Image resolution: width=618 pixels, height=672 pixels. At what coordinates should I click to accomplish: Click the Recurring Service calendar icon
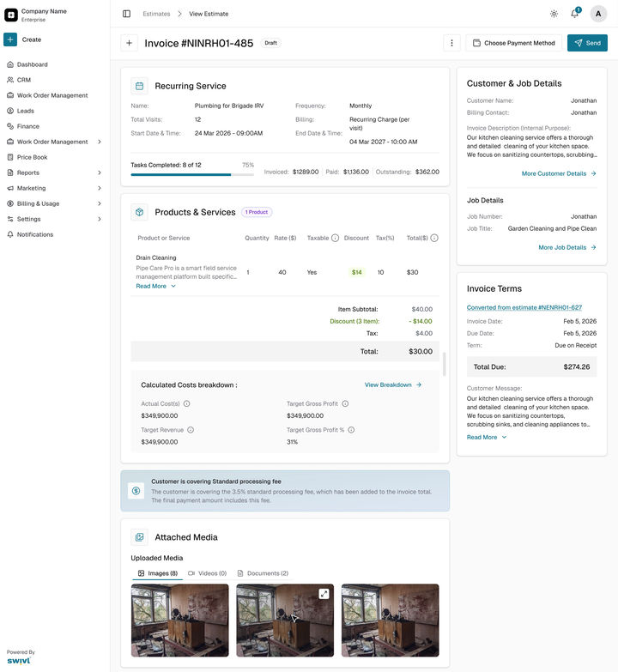tap(139, 86)
